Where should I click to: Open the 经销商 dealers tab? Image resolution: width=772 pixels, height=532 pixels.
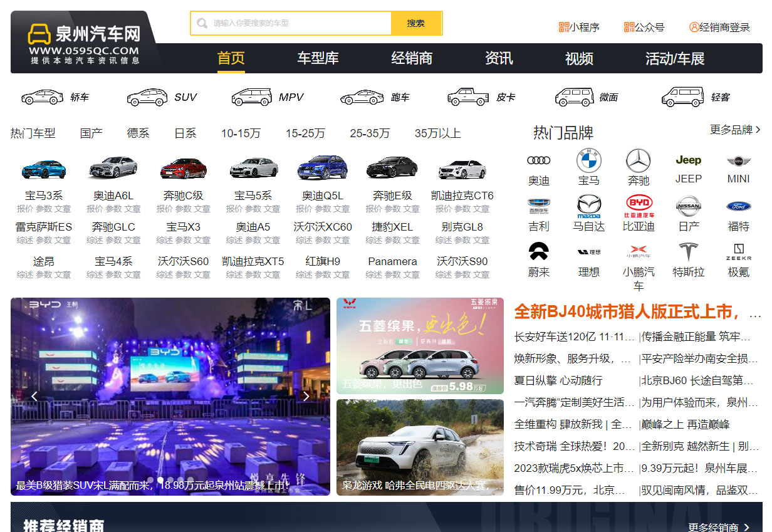(x=412, y=58)
